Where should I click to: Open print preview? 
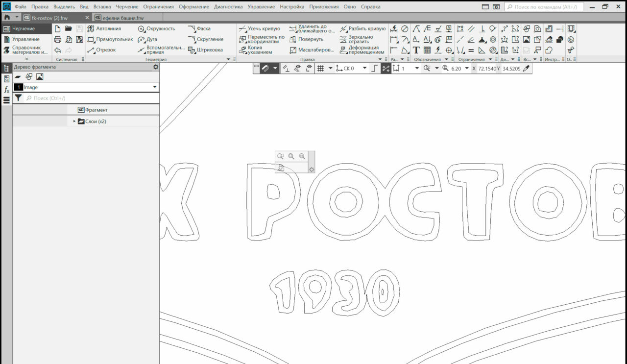tap(69, 39)
